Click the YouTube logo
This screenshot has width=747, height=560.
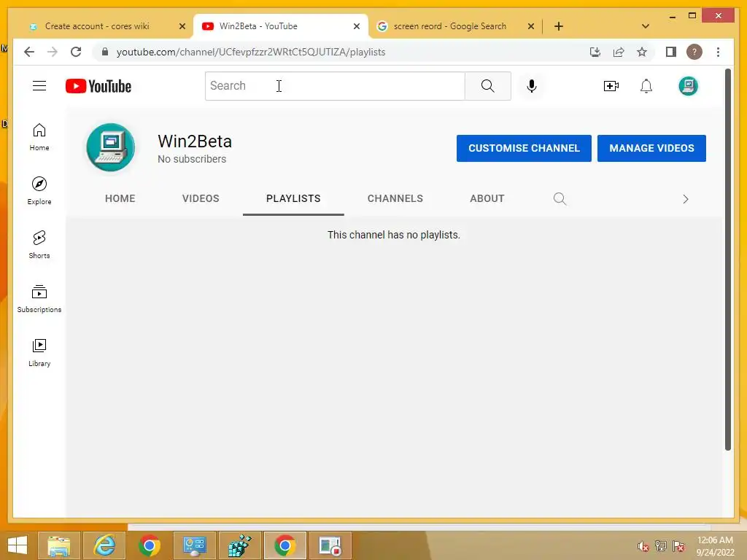(98, 86)
